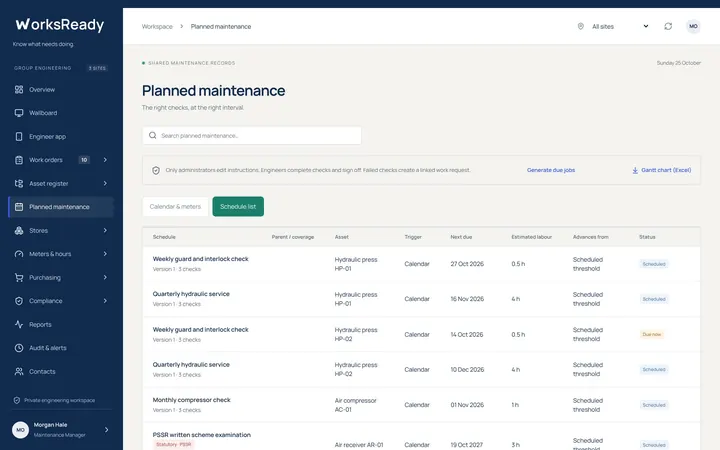Image resolution: width=720 pixels, height=450 pixels.
Task: Open Morgan Hale profile chevron
Action: click(107, 430)
